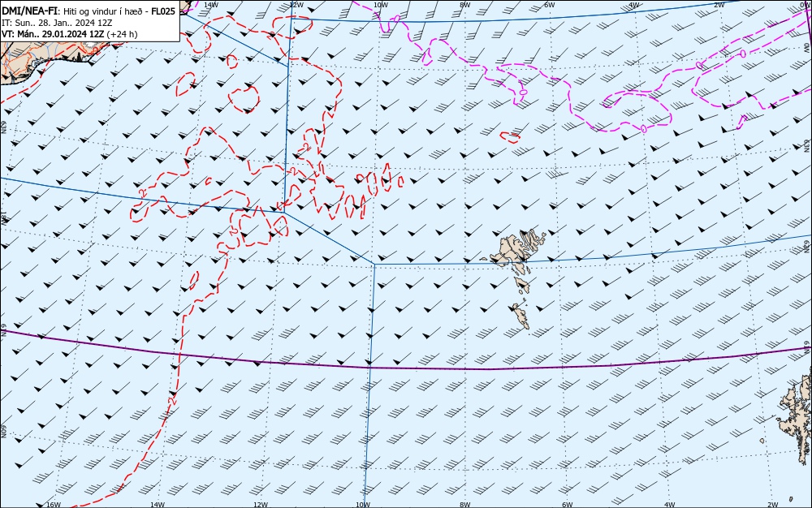Click the '6W' label on the bottom edge
The height and width of the screenshot is (508, 812).
coord(568,505)
